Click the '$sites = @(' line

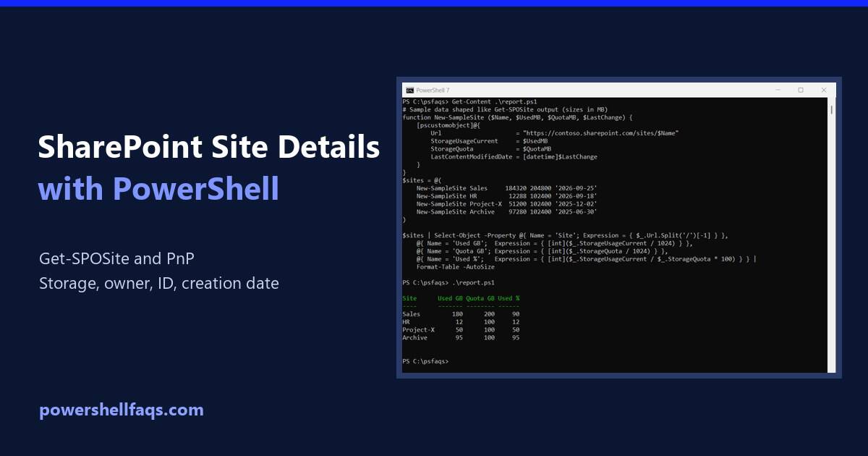pyautogui.click(x=422, y=180)
